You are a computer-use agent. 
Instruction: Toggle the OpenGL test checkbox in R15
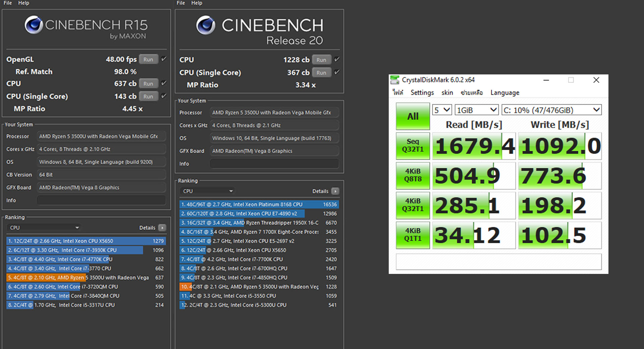(164, 59)
